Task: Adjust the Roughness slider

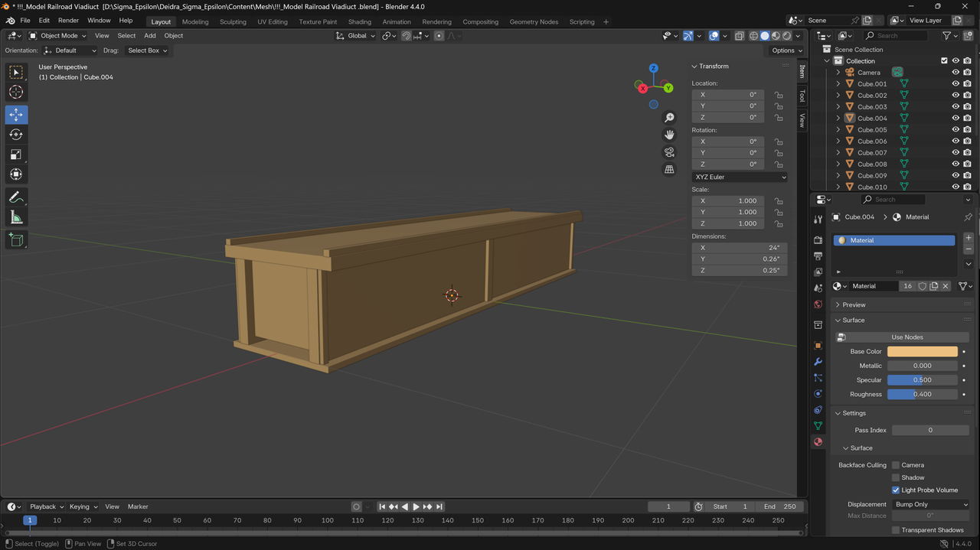Action: coord(923,395)
